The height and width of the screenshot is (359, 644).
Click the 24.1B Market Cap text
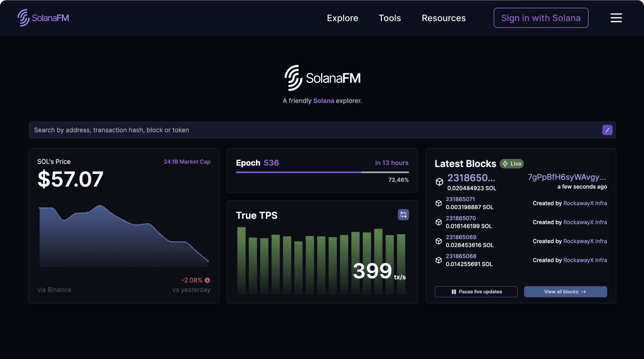[187, 162]
